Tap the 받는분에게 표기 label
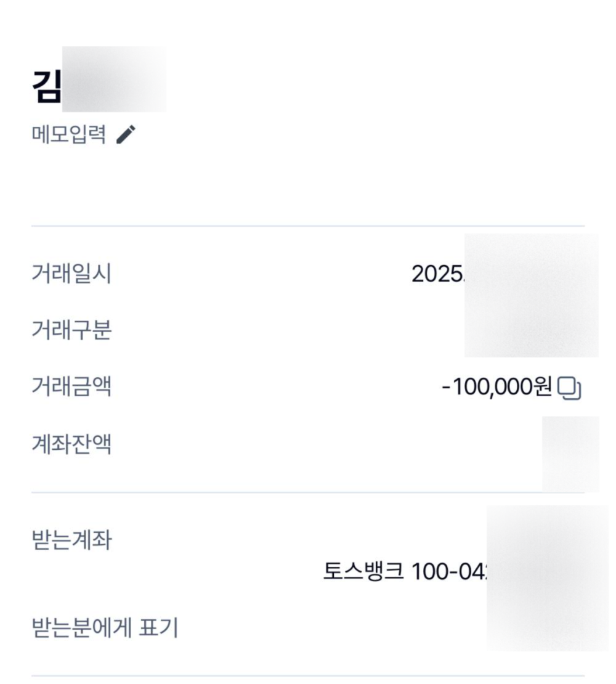The image size is (616, 684). [105, 628]
